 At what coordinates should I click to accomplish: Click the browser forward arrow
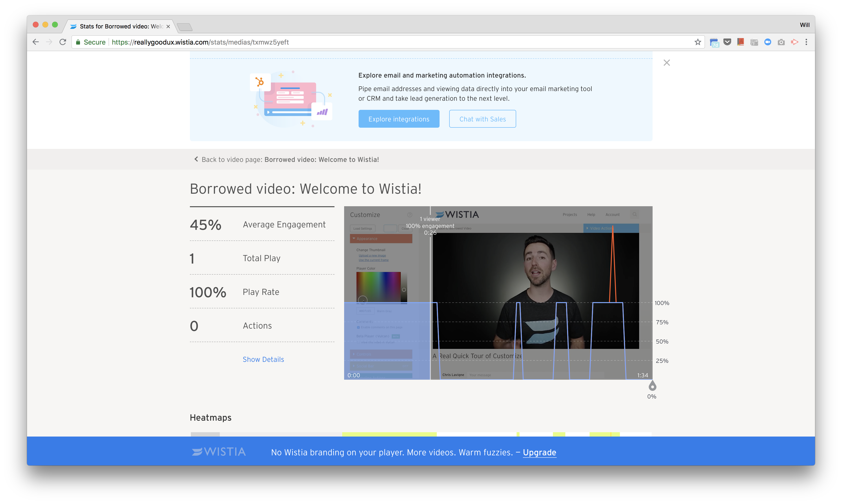pyautogui.click(x=49, y=42)
